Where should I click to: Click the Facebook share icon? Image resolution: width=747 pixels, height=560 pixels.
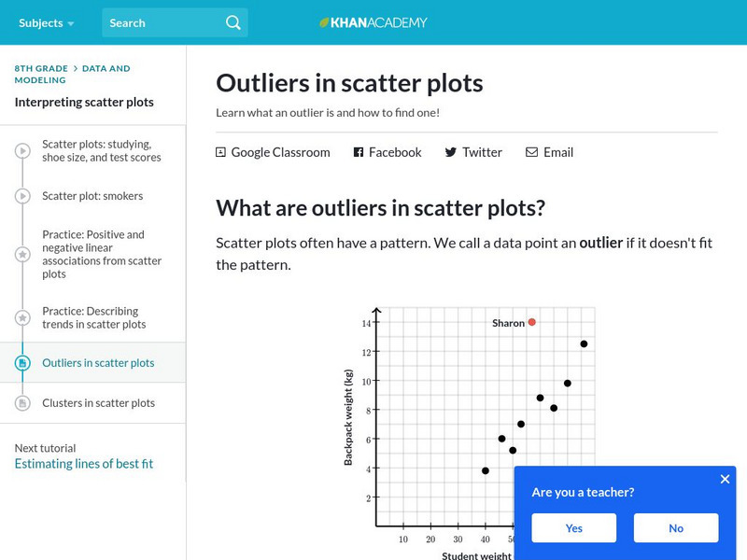coord(359,152)
